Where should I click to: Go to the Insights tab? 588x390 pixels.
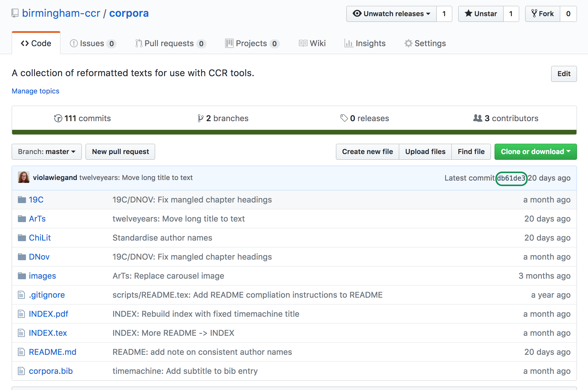[365, 43]
